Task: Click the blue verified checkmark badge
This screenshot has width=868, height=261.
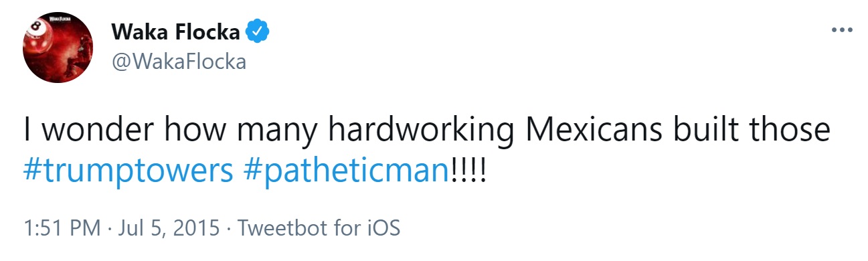Action: 258,31
